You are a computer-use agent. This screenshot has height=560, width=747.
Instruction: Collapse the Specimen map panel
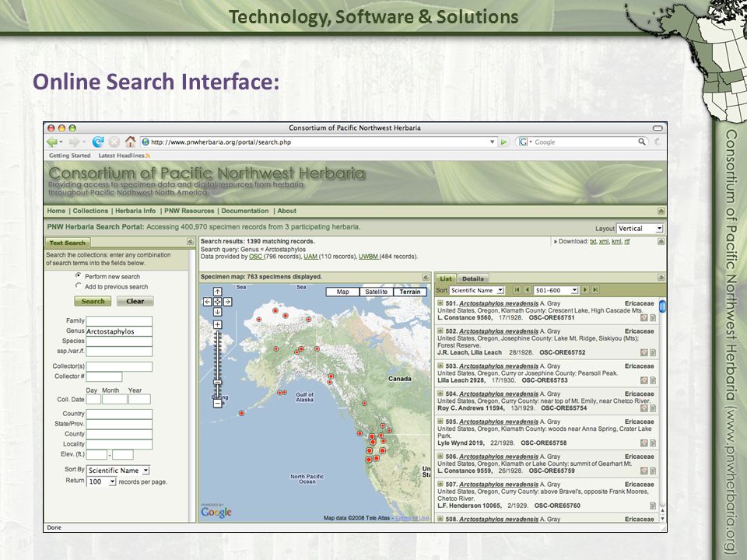pyautogui.click(x=426, y=277)
